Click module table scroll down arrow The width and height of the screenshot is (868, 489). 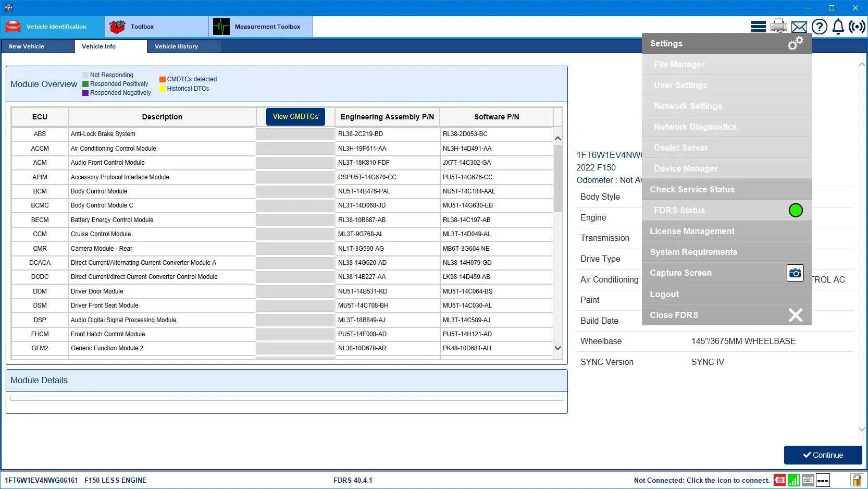point(557,348)
